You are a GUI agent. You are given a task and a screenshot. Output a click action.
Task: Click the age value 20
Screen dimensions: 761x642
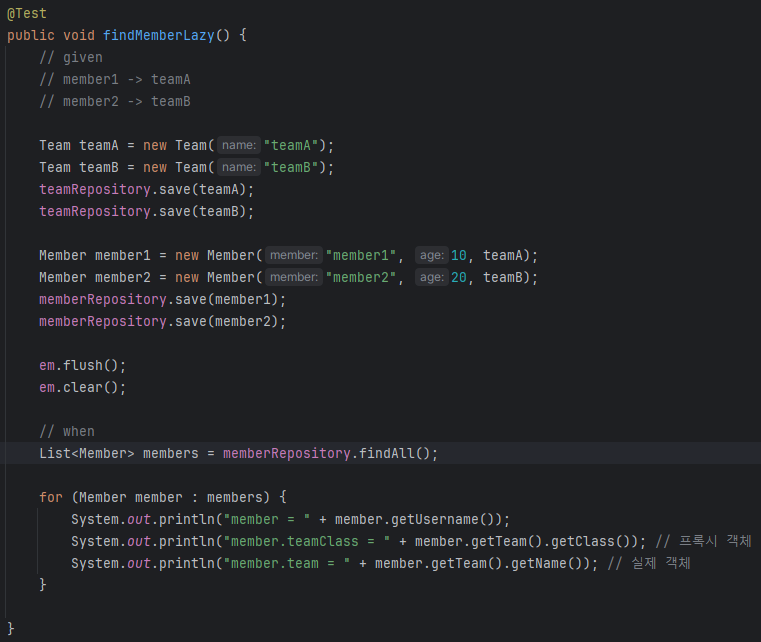tap(459, 278)
